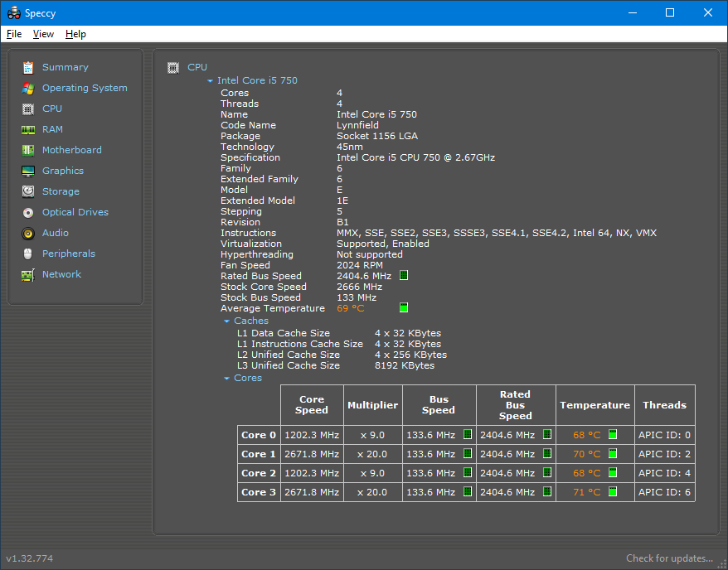Screen dimensions: 728x570
Task: Click the window resize grip in status bar corner
Action: click(722, 564)
